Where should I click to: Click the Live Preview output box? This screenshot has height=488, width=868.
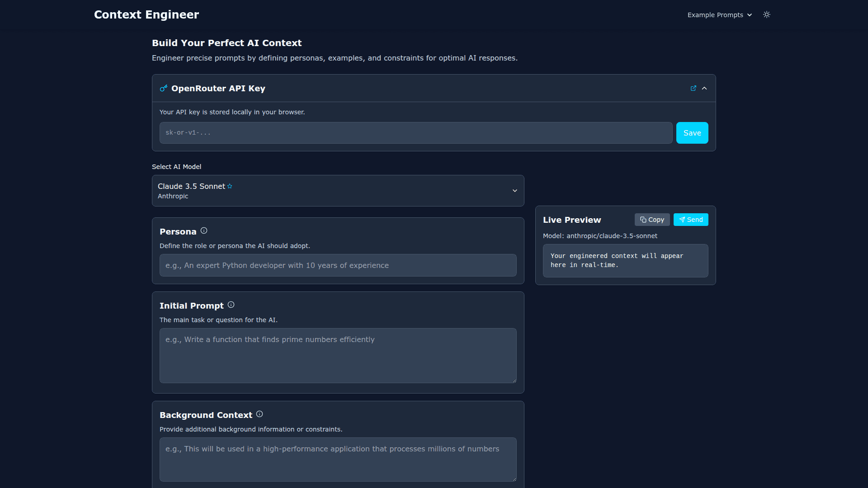point(625,261)
